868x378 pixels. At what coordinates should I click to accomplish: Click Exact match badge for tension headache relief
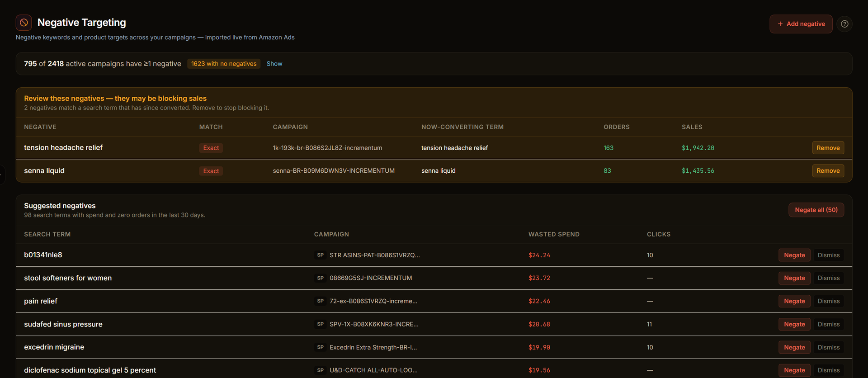pos(211,148)
